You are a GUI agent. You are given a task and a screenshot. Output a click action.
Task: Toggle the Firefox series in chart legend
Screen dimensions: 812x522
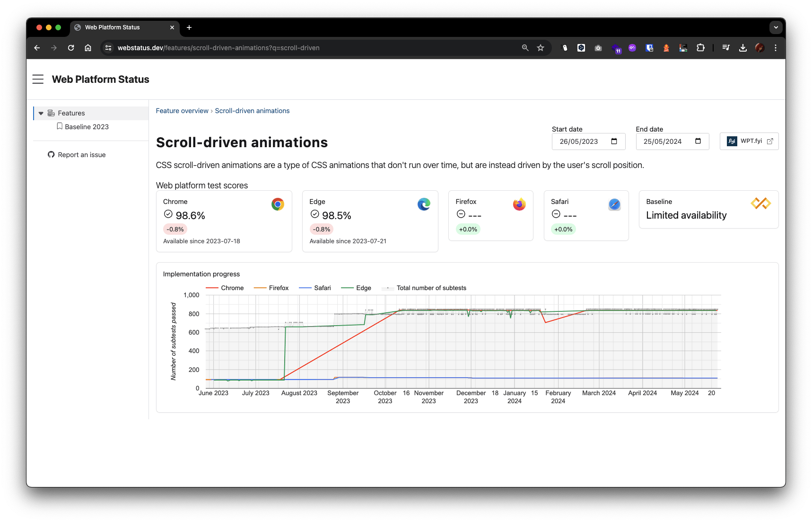click(x=271, y=288)
